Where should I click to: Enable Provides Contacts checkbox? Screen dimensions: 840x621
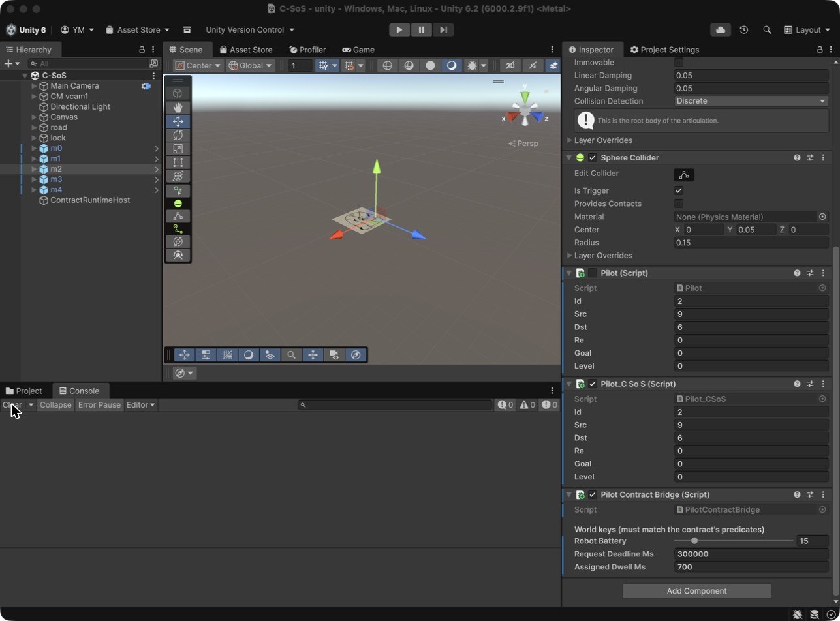pyautogui.click(x=679, y=204)
